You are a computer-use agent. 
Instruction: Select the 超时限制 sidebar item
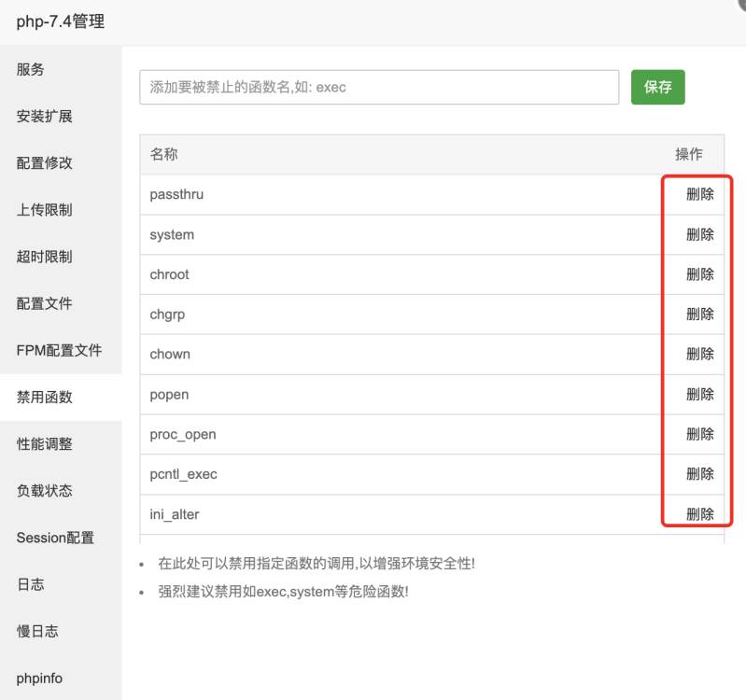pyautogui.click(x=44, y=257)
